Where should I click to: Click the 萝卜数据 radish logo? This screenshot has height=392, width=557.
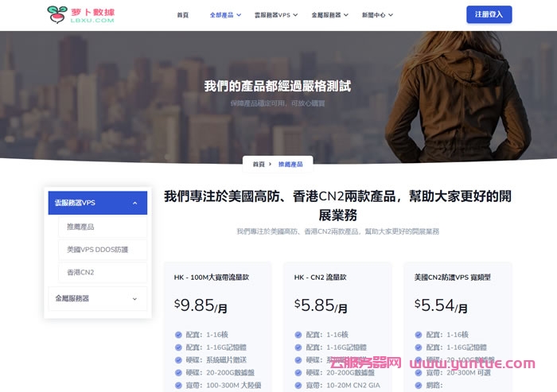[80, 14]
